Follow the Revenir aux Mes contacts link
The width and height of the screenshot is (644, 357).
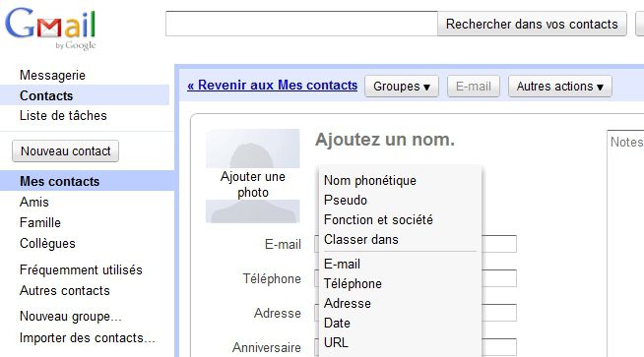273,85
